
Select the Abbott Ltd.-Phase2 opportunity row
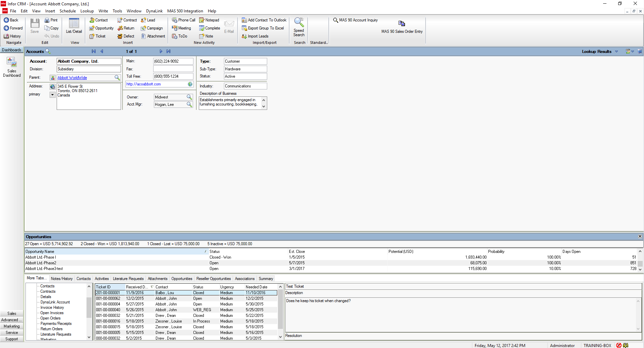331,263
